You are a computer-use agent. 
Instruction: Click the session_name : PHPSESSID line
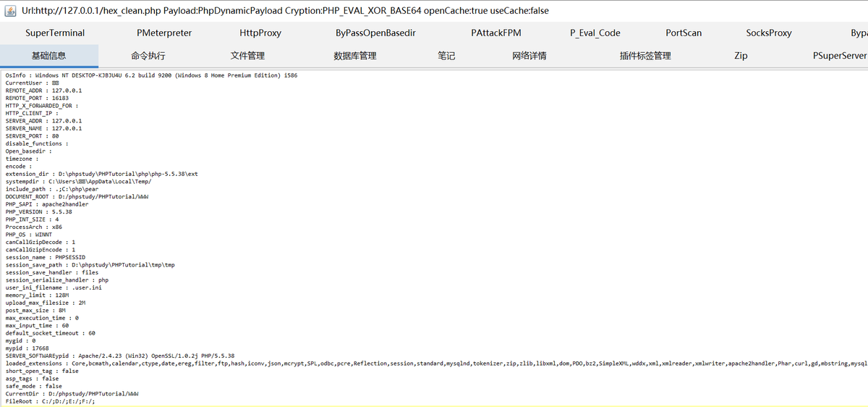pyautogui.click(x=46, y=257)
